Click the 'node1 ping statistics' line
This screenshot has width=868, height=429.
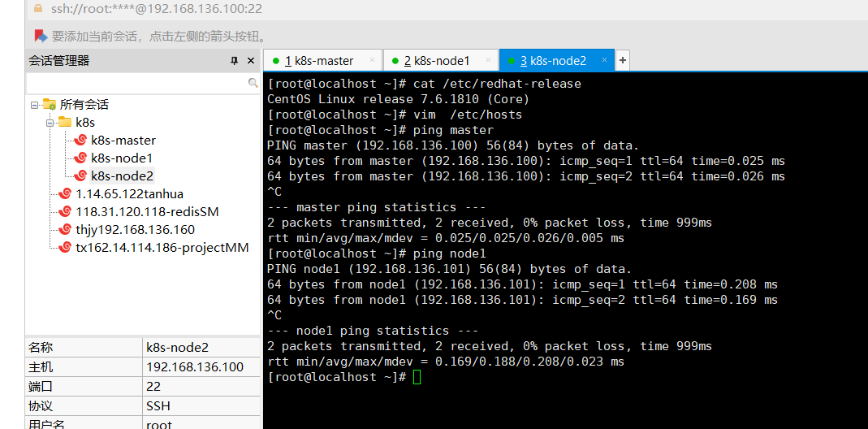373,331
